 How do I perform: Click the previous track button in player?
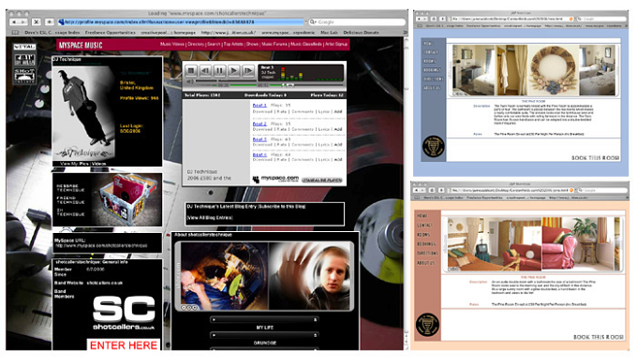205,70
